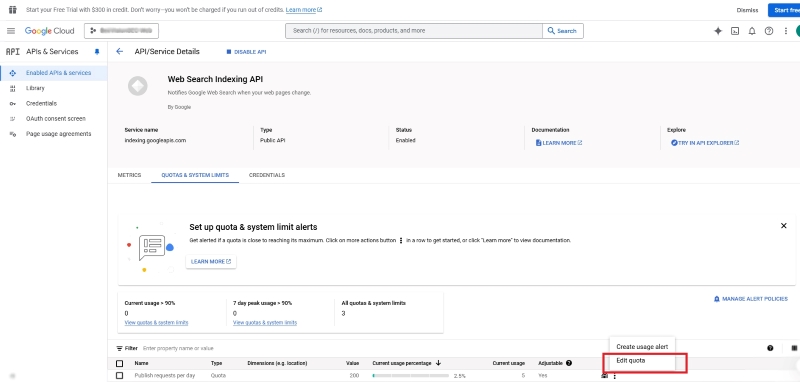Open the help question mark icon
The image size is (800, 382).
click(x=768, y=31)
